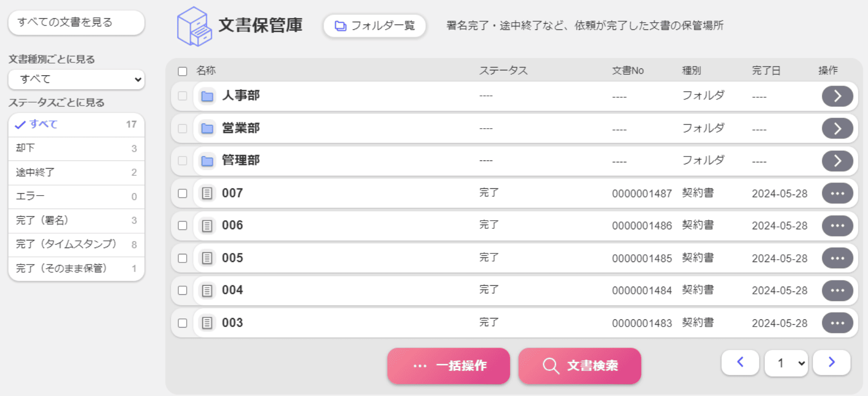Click the 一括操作 button
The width and height of the screenshot is (868, 396).
click(448, 366)
